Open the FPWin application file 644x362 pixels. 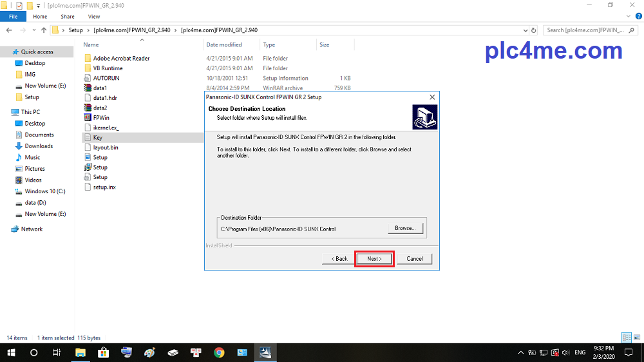tap(100, 117)
